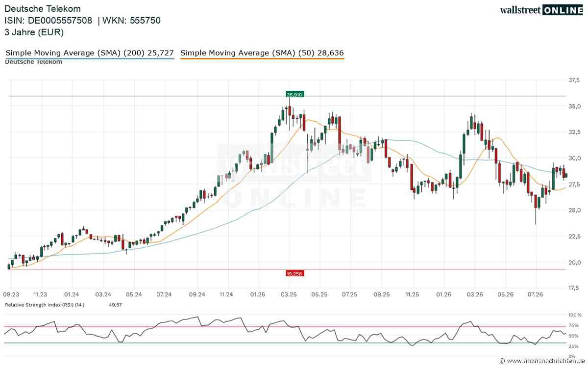Click the 07.24 date axis label
The height and width of the screenshot is (368, 588).
click(164, 294)
